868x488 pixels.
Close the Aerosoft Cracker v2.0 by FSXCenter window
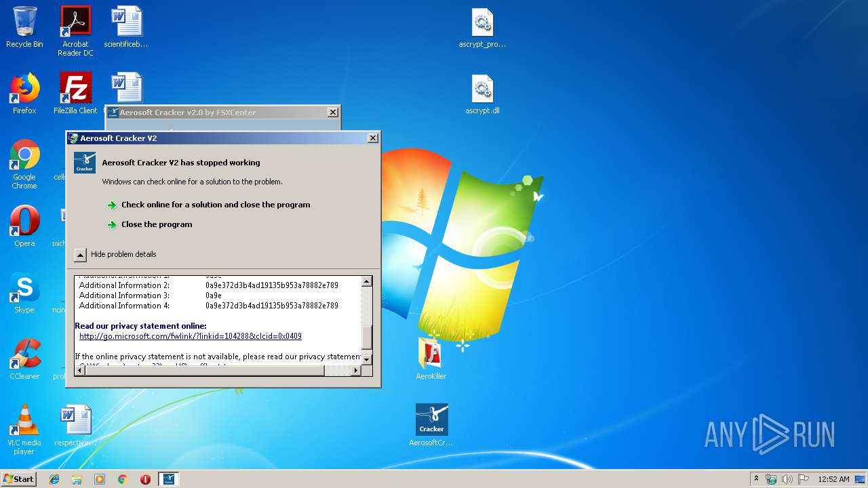point(332,113)
